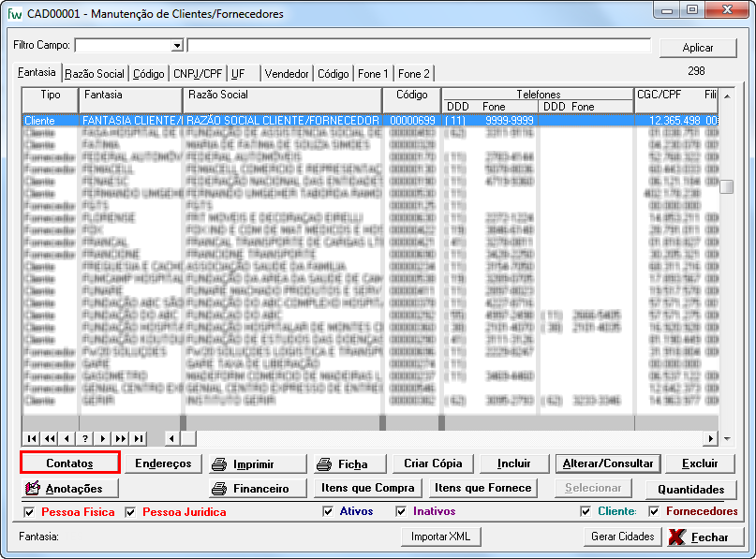The image size is (756, 559).
Task: Click the phone cell 9999-9999
Action: click(509, 121)
